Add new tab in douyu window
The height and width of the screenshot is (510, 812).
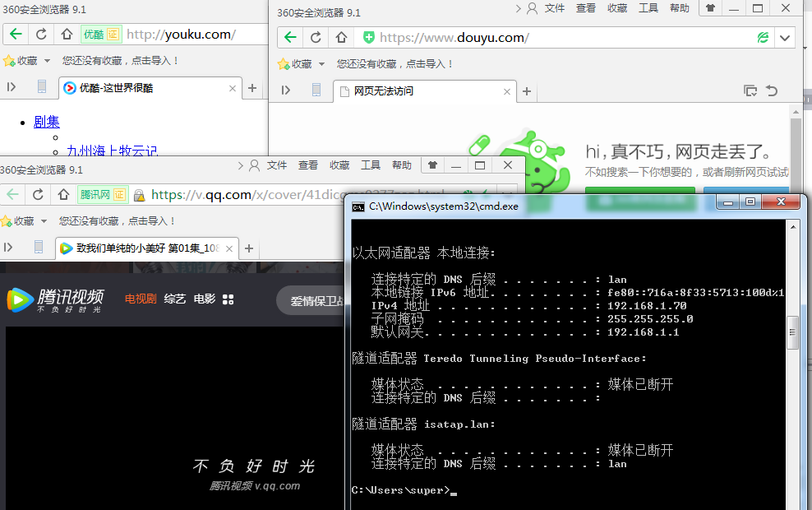pyautogui.click(x=527, y=91)
